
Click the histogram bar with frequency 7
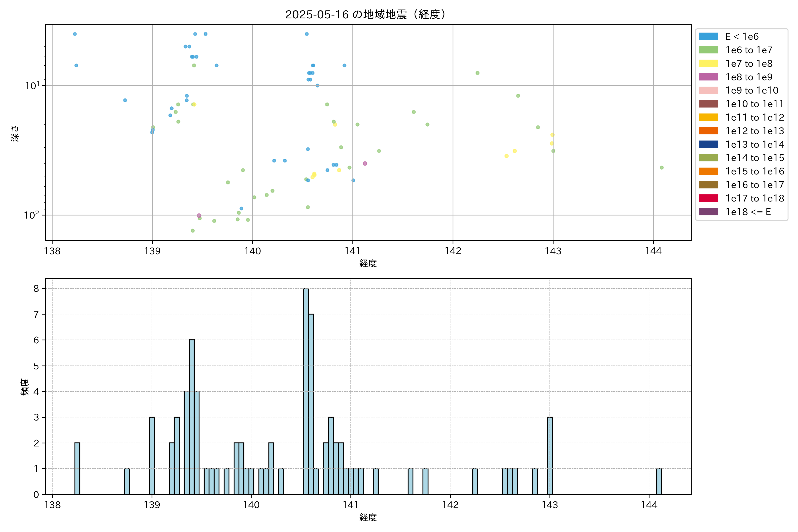tap(311, 404)
